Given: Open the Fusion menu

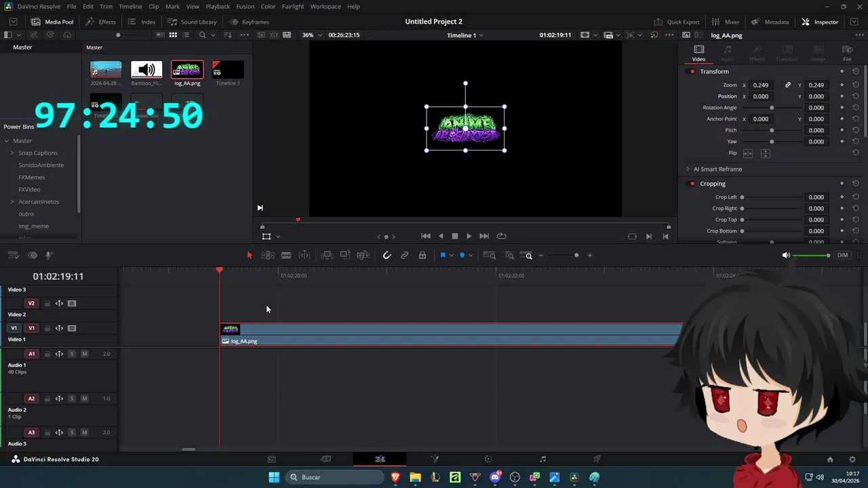Looking at the screenshot, I should 245,6.
